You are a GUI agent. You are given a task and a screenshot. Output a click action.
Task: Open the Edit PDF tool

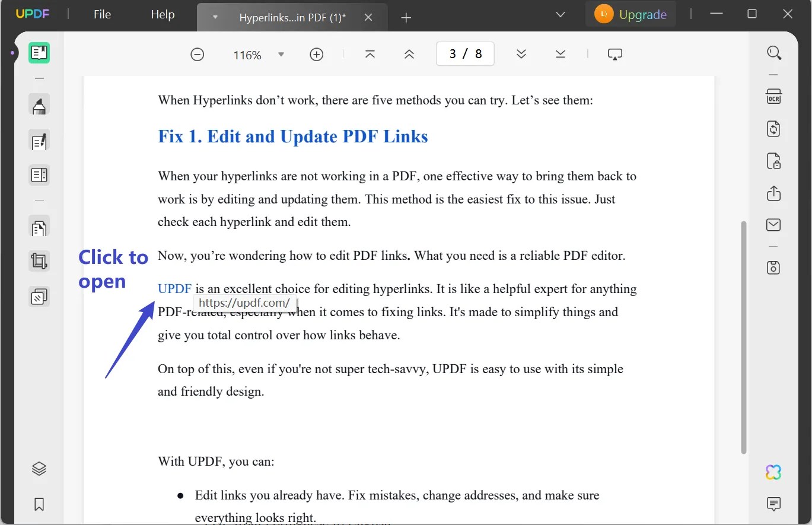[39, 141]
